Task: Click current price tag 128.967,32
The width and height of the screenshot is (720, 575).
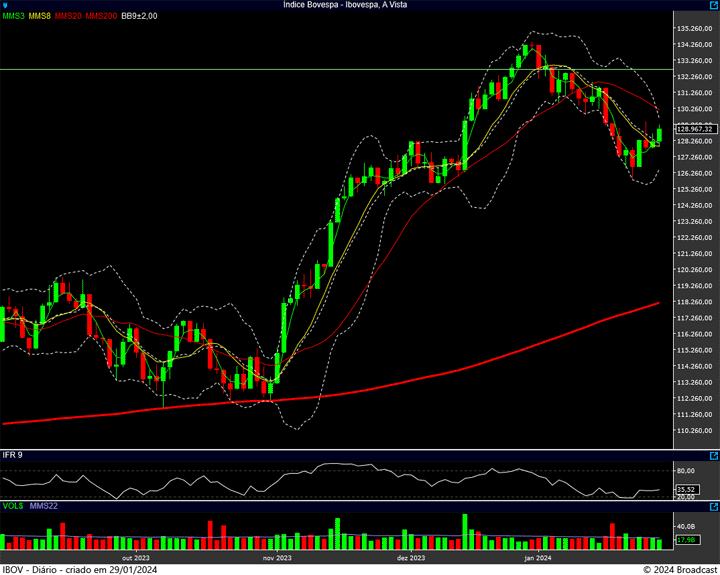Action: tap(694, 128)
